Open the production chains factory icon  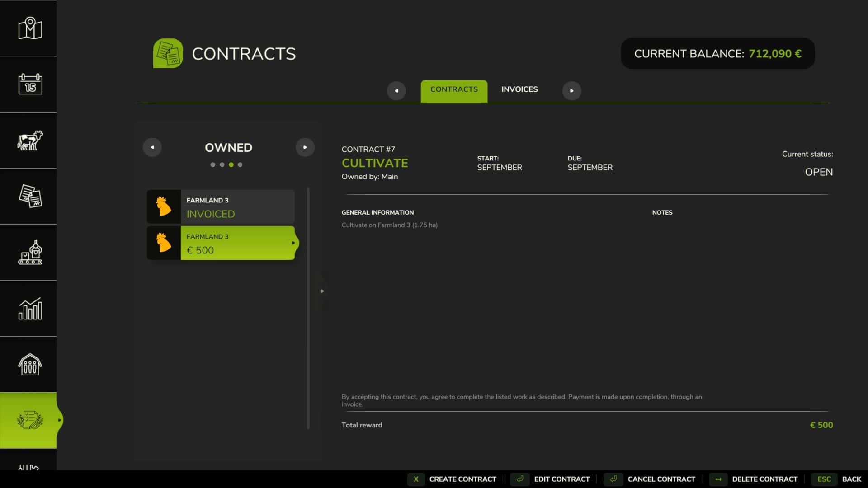coord(30,252)
